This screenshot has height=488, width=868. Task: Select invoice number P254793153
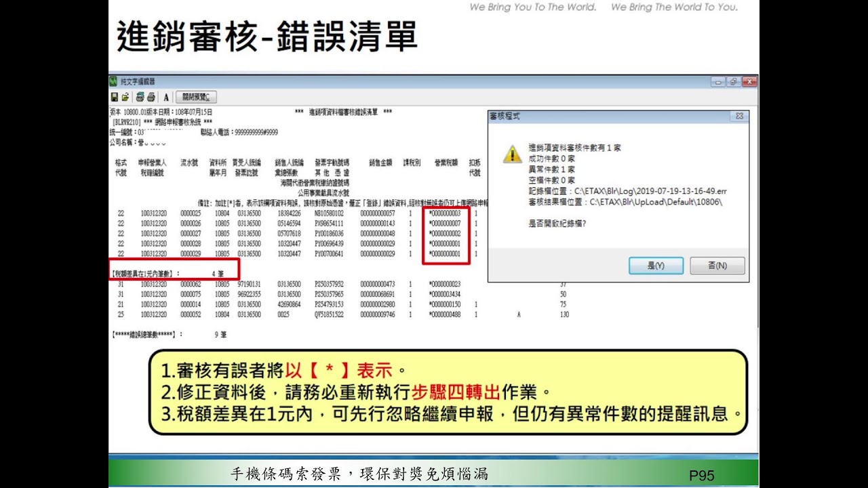329,305
